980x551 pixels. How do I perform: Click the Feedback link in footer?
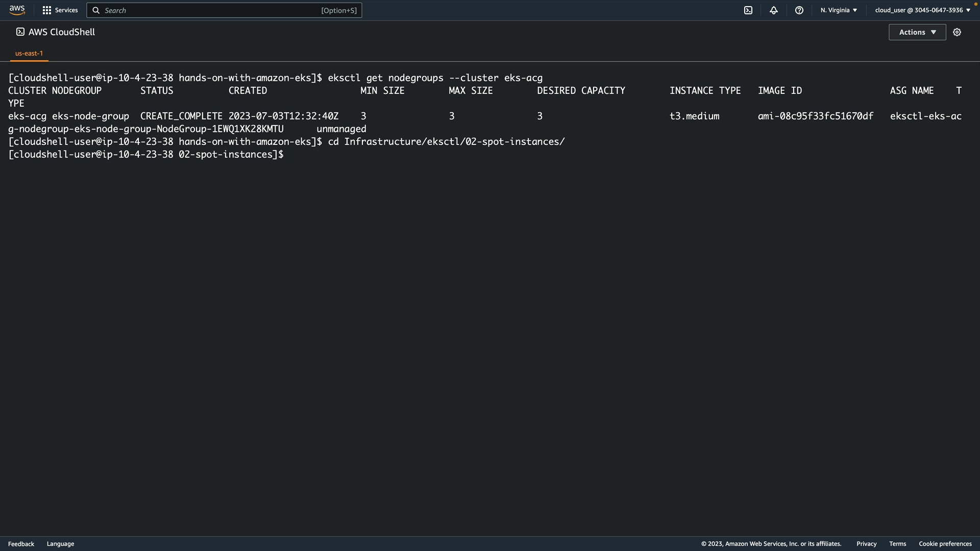21,544
